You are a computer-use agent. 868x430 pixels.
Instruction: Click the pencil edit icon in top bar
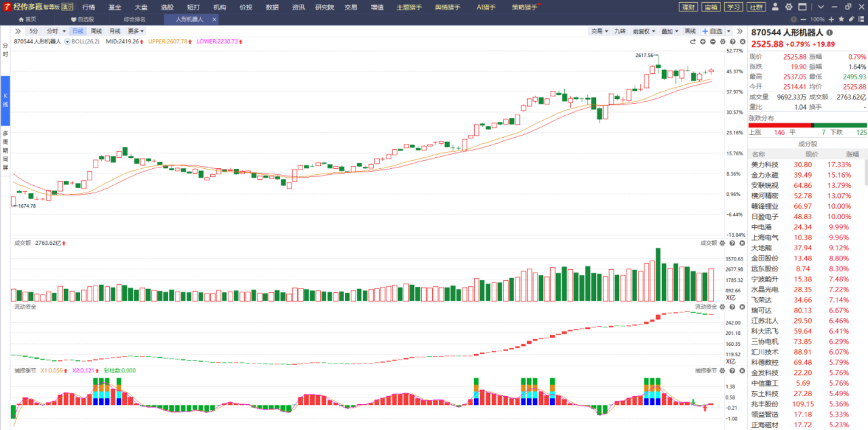coord(851,19)
